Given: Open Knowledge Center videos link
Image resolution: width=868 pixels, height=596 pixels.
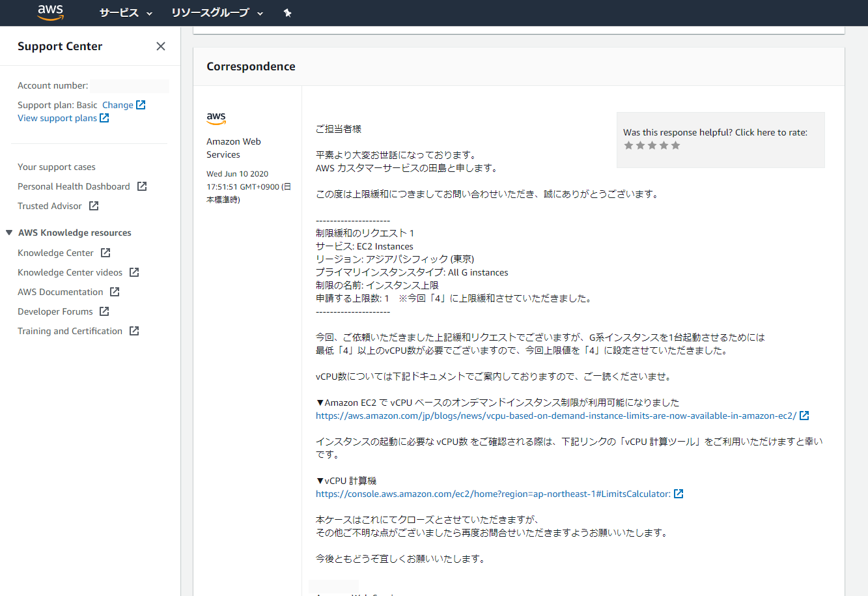Looking at the screenshot, I should 70,272.
